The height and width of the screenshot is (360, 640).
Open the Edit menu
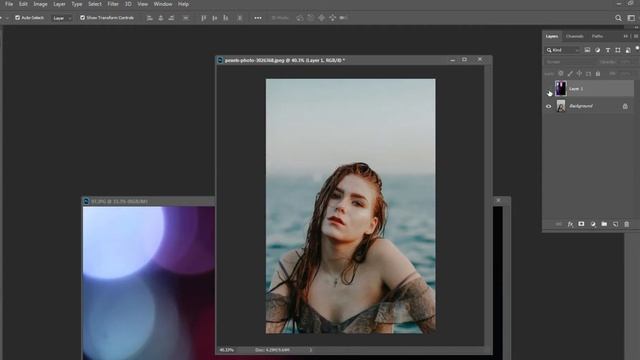click(x=23, y=4)
